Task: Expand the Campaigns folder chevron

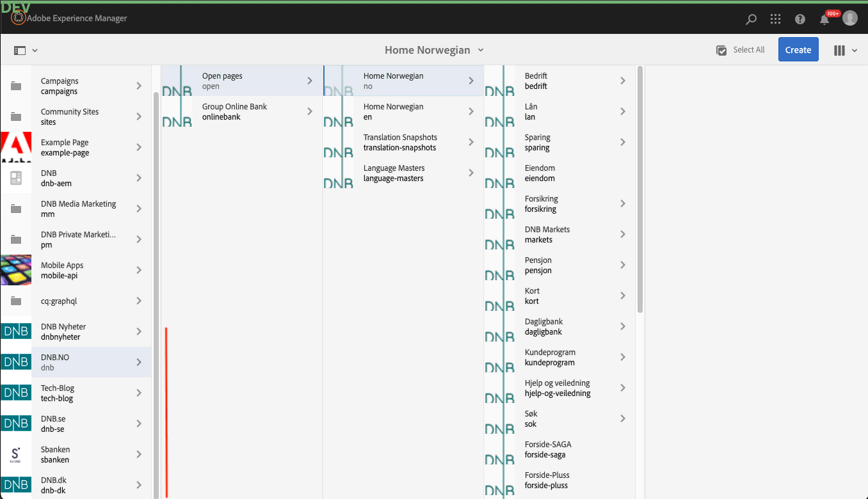Action: coord(139,86)
